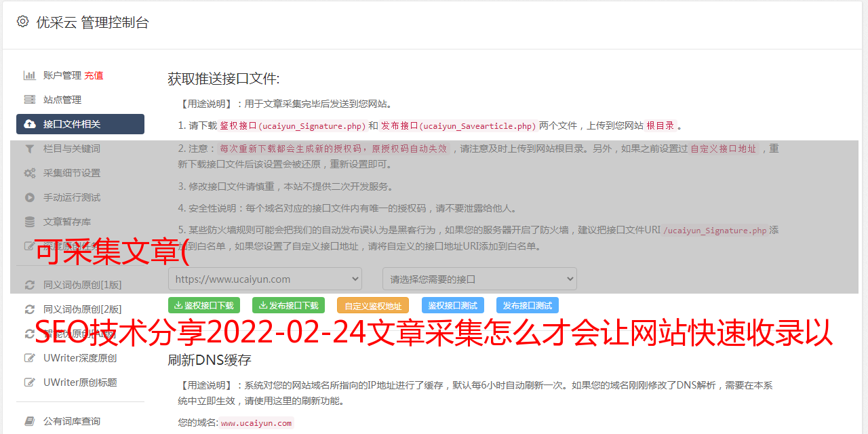
Task: Click the 鉴权接口(ucaiyun_Signature.php) code text
Action: pos(292,126)
